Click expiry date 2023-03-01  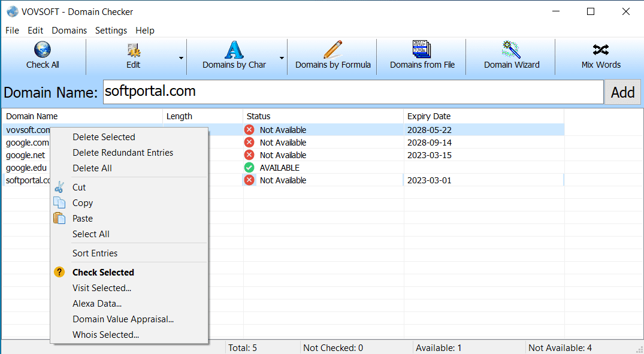429,180
